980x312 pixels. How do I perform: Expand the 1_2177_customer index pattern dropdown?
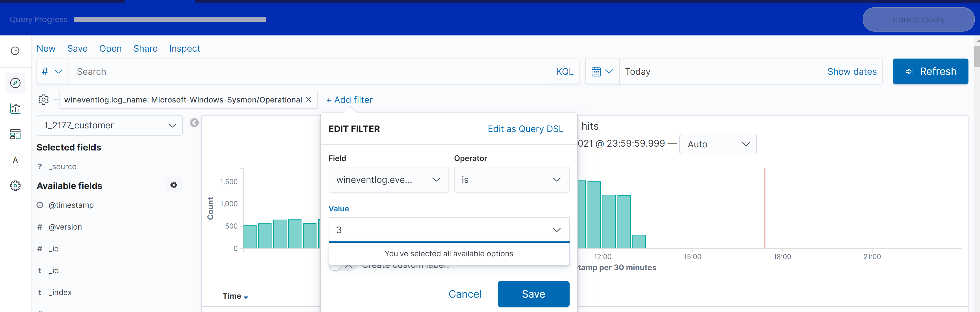tap(109, 125)
